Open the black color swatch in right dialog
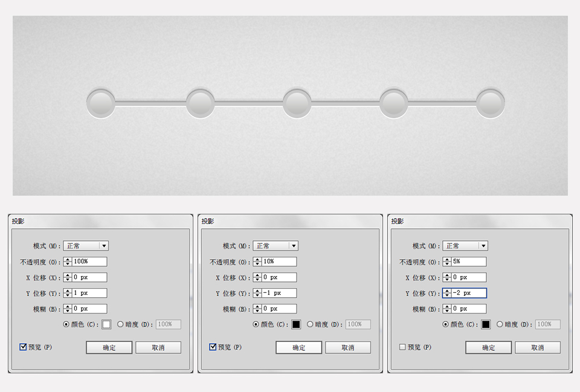The height and width of the screenshot is (392, 580). coord(486,324)
